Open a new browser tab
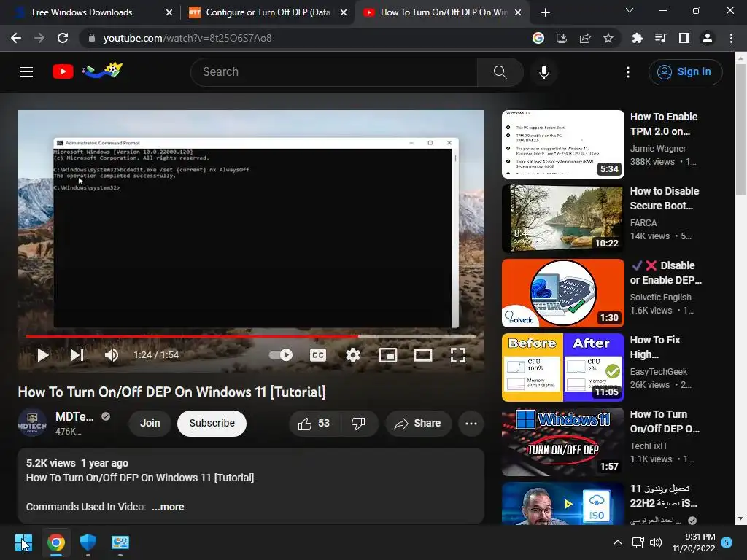747x560 pixels. [546, 12]
